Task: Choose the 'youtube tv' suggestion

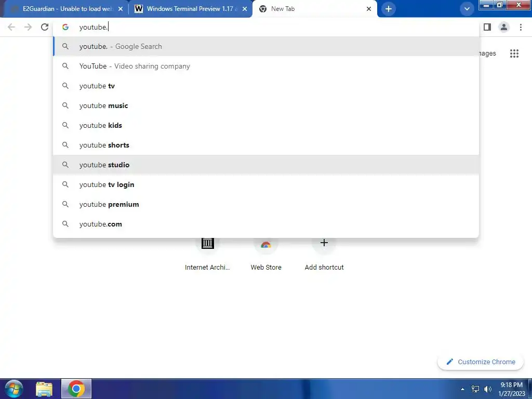Action: [266, 86]
